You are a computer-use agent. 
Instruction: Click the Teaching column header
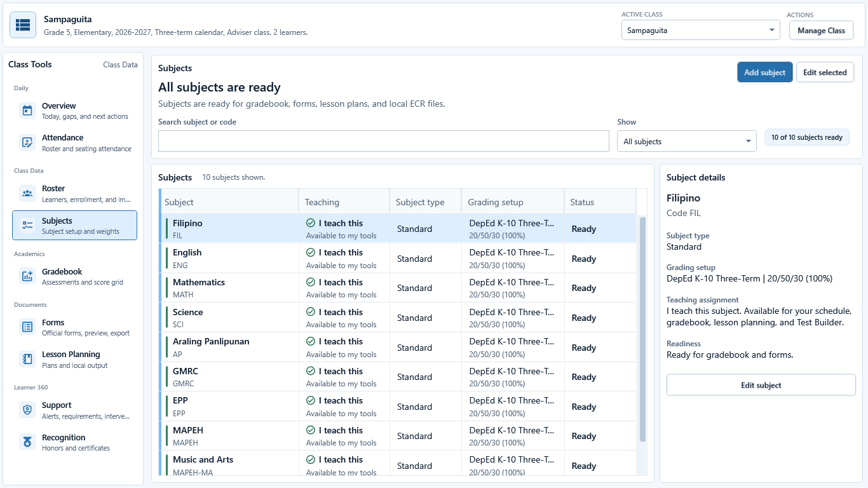(x=344, y=202)
